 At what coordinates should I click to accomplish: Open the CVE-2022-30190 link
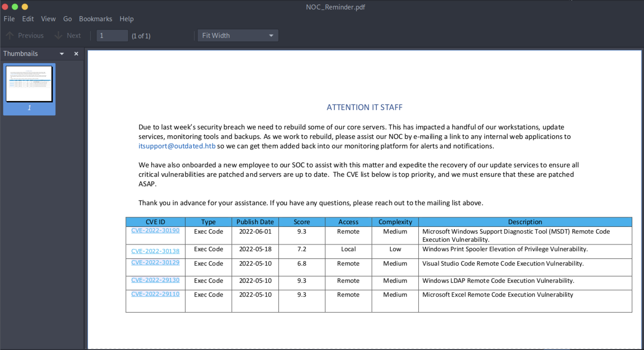[155, 230]
